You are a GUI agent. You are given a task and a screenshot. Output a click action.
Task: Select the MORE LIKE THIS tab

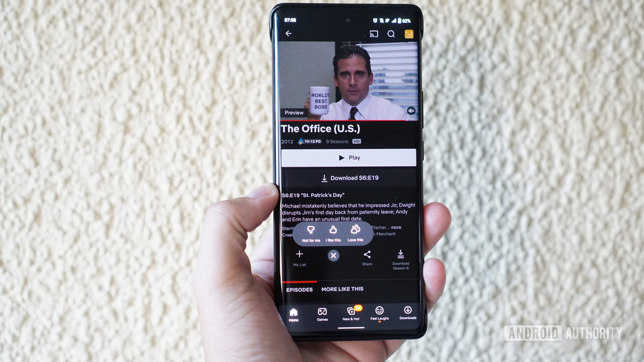343,289
